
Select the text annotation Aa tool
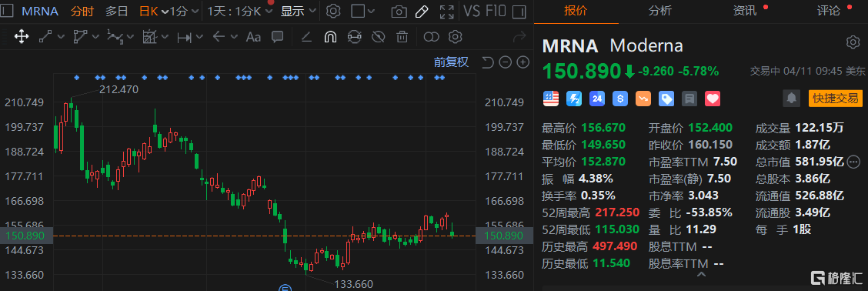click(x=253, y=37)
